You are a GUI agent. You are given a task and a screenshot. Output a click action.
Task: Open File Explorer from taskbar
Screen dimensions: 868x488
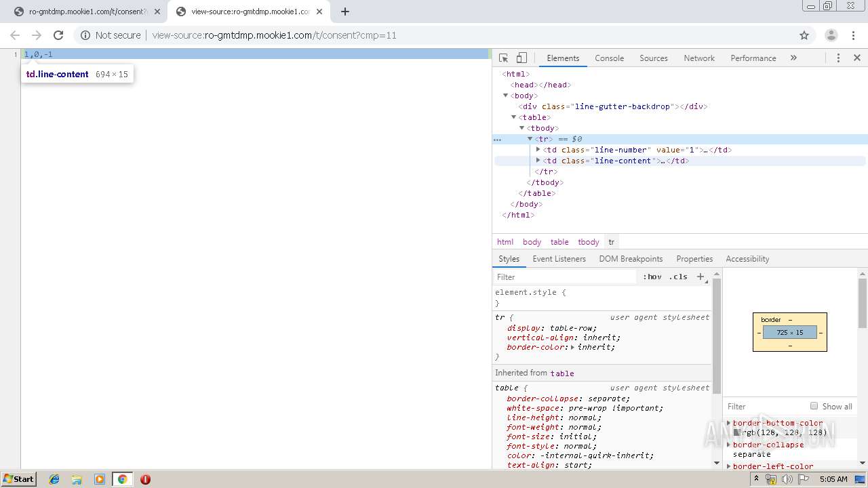(77, 479)
